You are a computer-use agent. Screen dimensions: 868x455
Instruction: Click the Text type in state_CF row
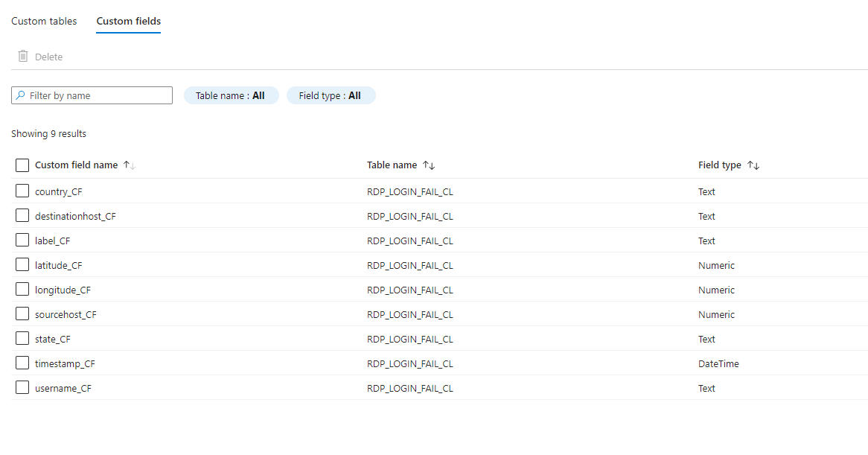[x=706, y=339]
